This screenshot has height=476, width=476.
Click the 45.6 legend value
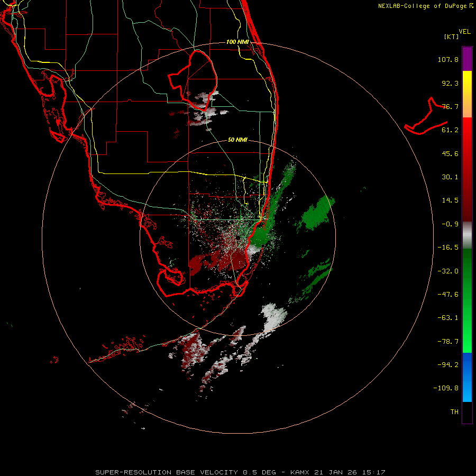(x=450, y=153)
